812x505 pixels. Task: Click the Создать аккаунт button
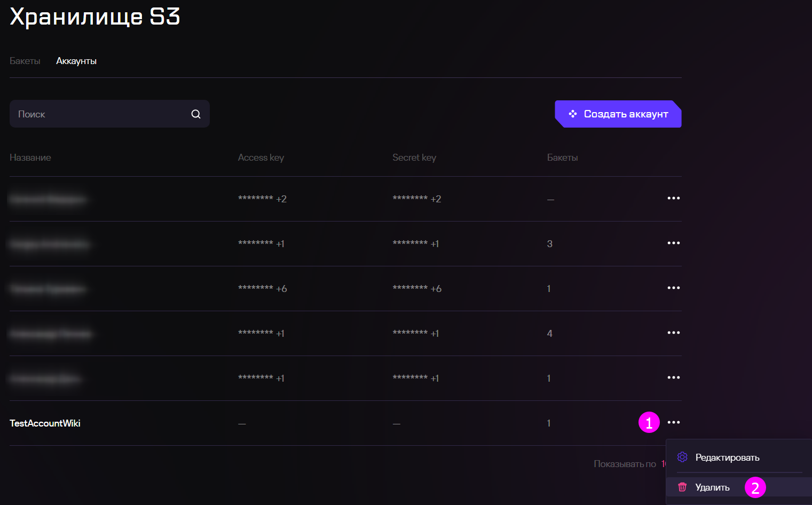pyautogui.click(x=618, y=114)
